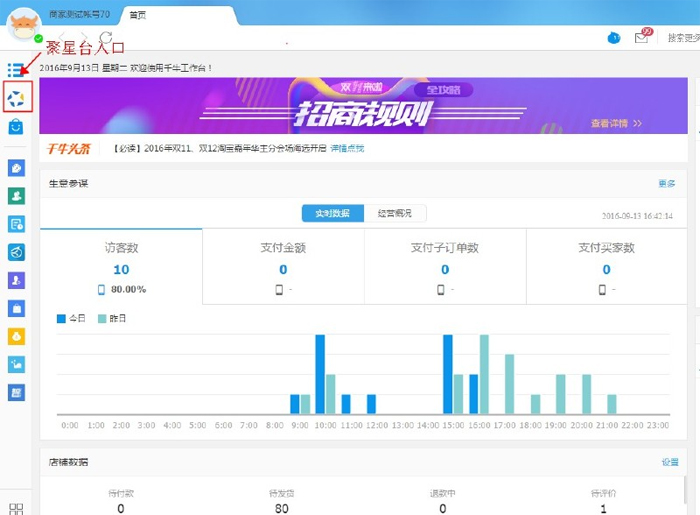
Task: Open the 聚星台 entrance icon in sidebar
Action: pyautogui.click(x=17, y=97)
